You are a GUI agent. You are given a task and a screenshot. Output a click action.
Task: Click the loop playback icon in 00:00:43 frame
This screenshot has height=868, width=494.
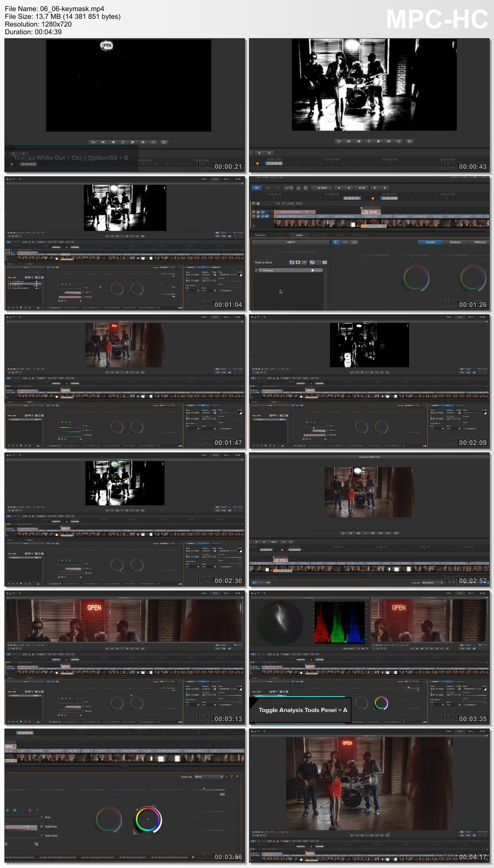(410, 141)
